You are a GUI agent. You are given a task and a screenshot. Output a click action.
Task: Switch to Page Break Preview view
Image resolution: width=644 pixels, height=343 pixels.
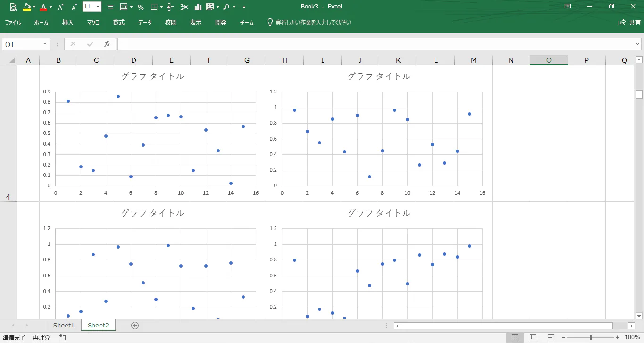(x=551, y=337)
